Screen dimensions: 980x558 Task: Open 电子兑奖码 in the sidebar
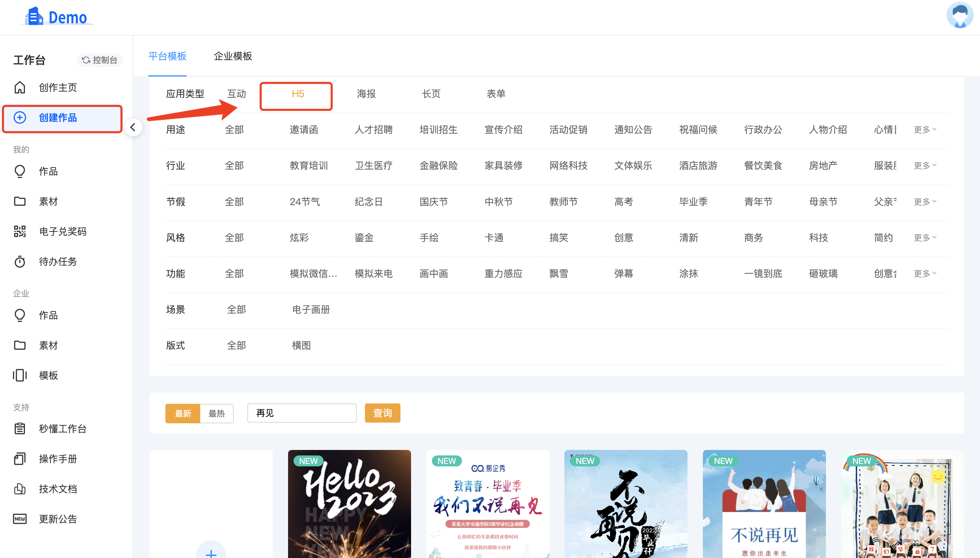point(63,231)
